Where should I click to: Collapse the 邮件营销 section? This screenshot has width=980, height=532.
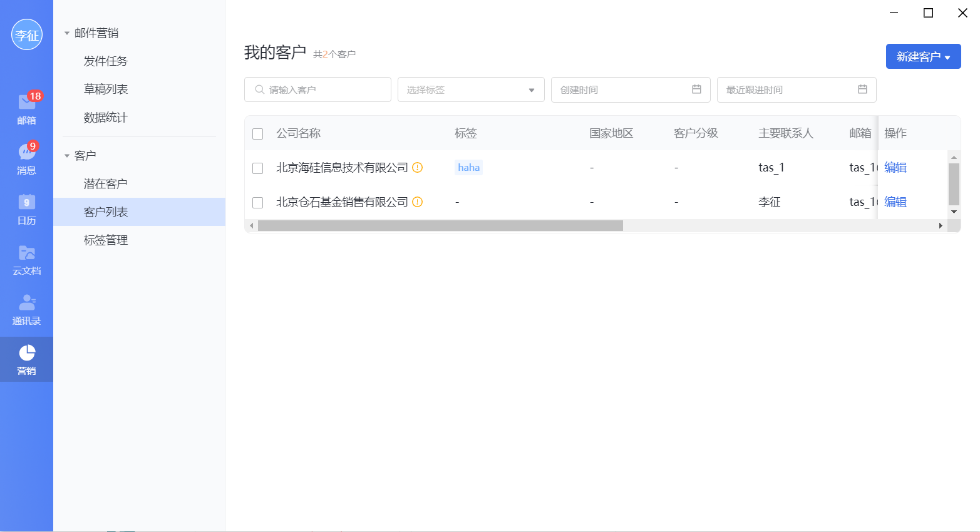coord(67,32)
